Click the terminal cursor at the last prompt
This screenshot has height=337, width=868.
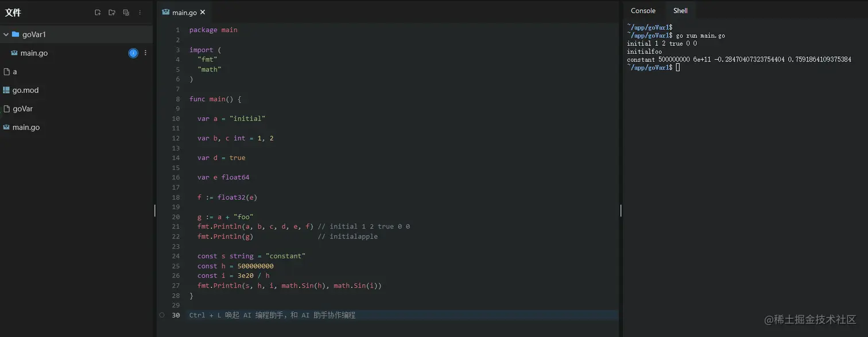pyautogui.click(x=678, y=68)
